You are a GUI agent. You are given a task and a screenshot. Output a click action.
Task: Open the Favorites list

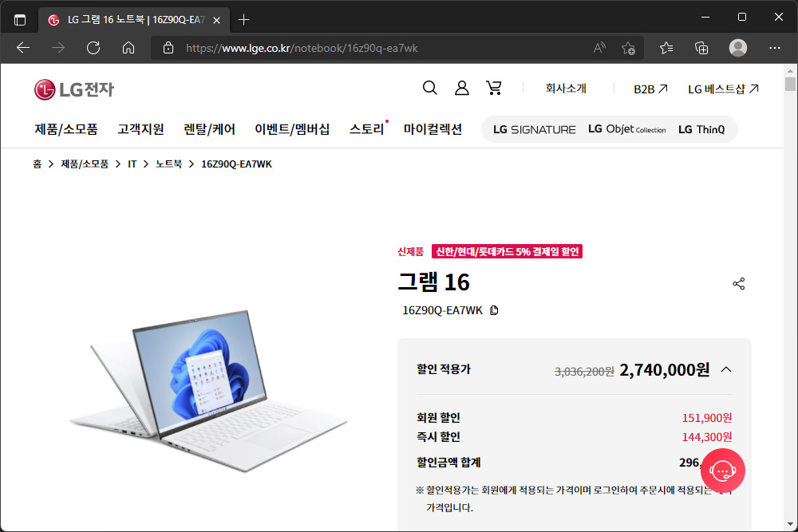pos(666,48)
